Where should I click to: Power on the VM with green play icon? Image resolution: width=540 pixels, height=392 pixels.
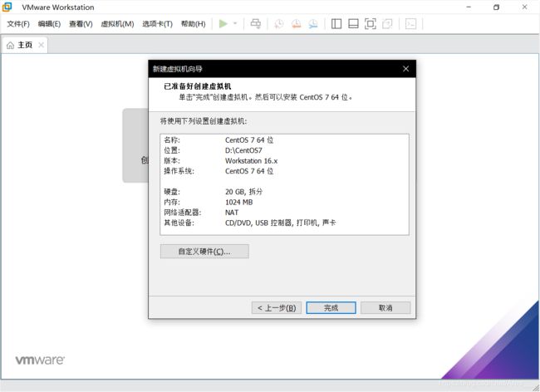(x=223, y=24)
